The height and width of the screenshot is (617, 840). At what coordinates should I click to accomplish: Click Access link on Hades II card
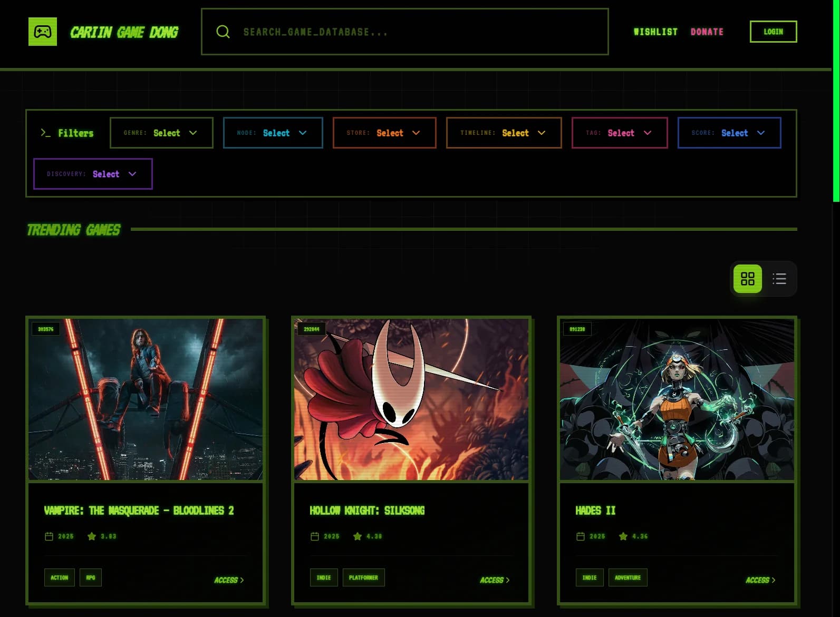760,580
